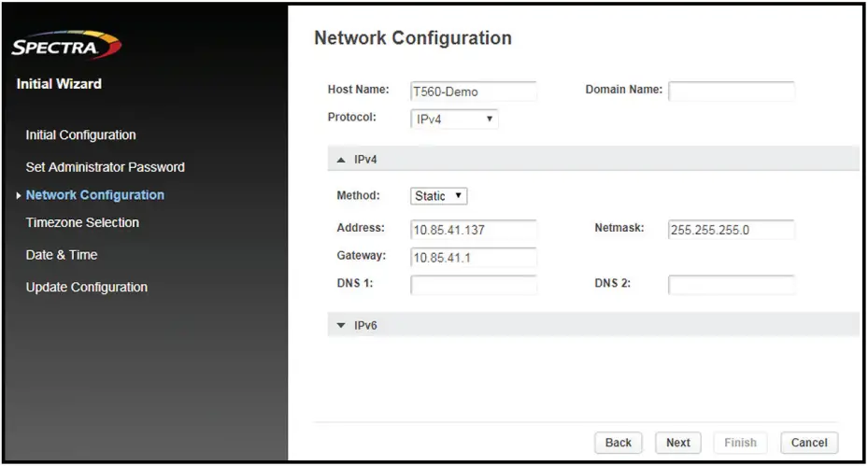868x466 pixels.
Task: Click the Gateway label text
Action: [x=362, y=256]
